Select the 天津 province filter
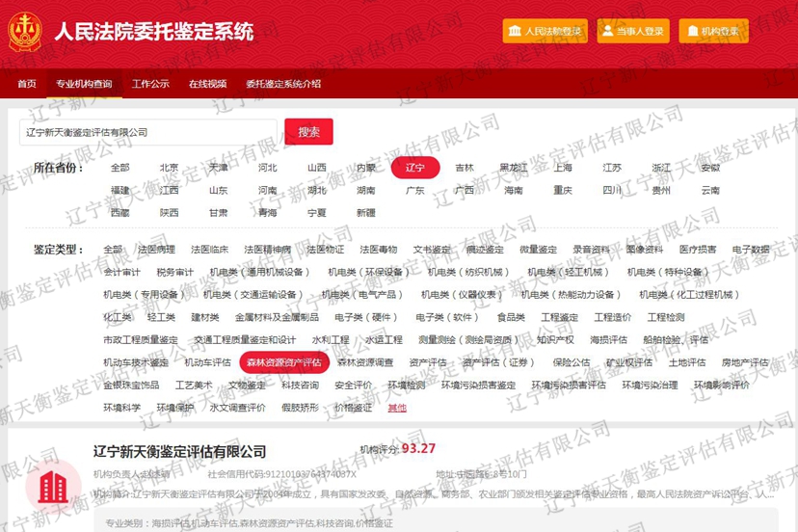Screen dimensions: 798x532 pos(219,168)
